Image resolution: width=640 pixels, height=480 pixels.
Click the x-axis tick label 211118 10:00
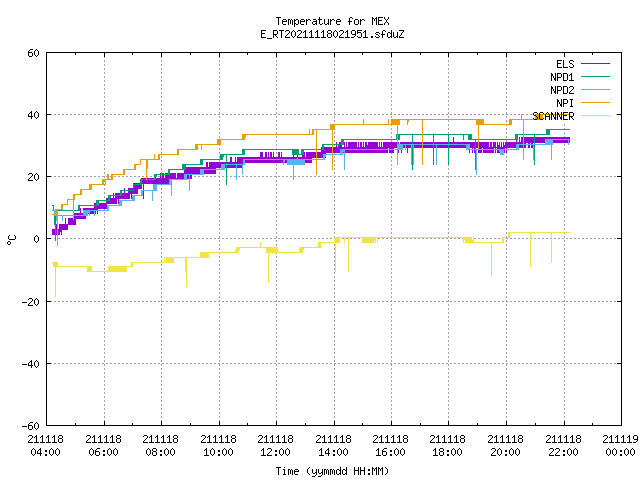coord(219,446)
